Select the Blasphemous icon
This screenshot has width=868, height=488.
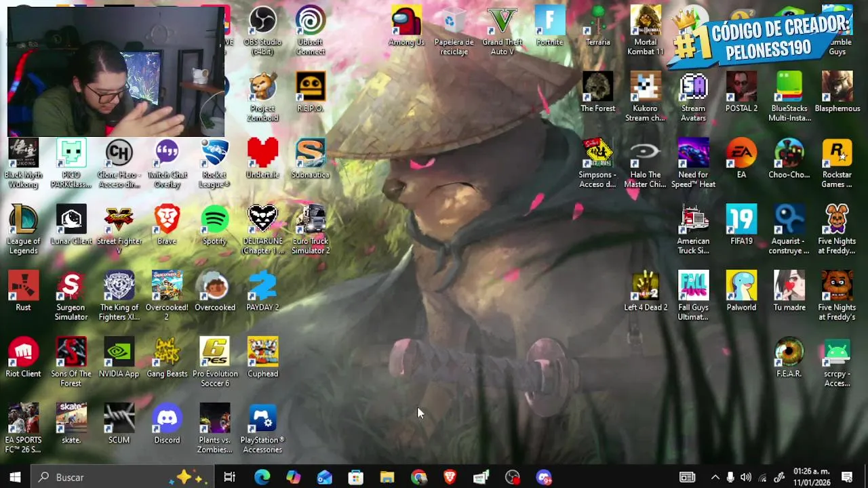837,87
